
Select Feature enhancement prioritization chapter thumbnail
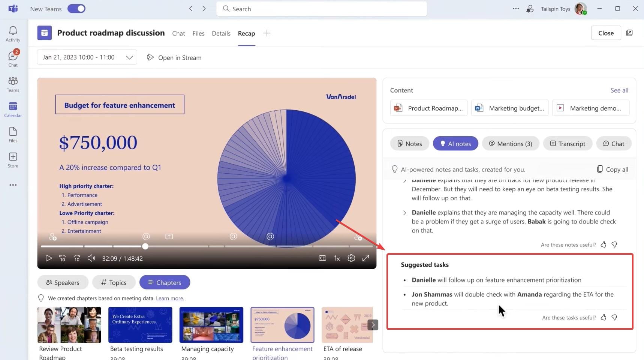(x=282, y=325)
